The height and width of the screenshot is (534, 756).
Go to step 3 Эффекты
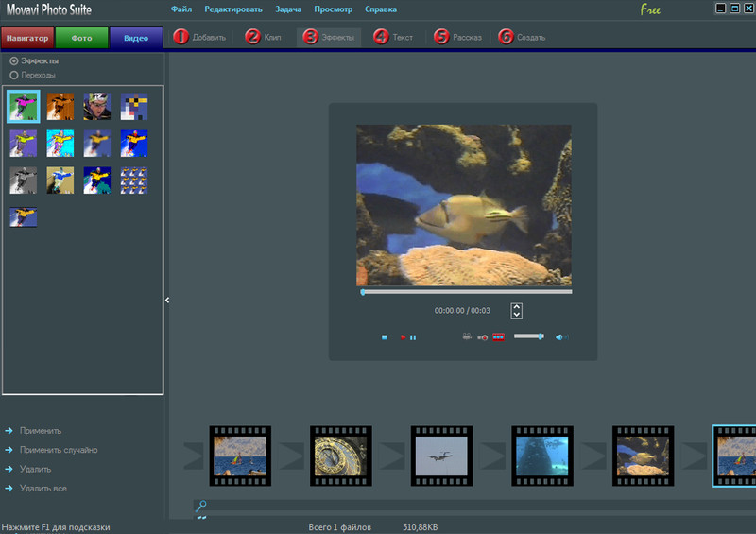coord(328,37)
